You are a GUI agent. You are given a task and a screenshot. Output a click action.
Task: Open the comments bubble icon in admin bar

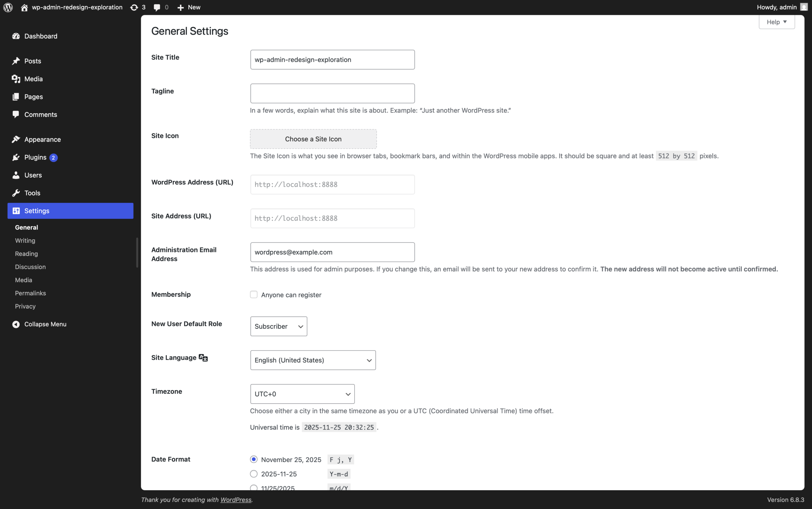[157, 7]
